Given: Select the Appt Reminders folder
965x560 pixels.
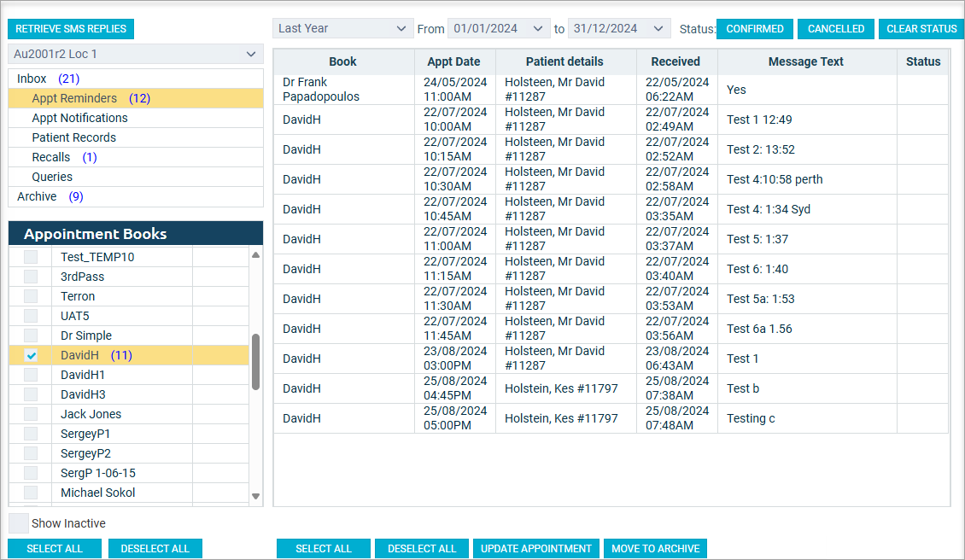Looking at the screenshot, I should 136,98.
